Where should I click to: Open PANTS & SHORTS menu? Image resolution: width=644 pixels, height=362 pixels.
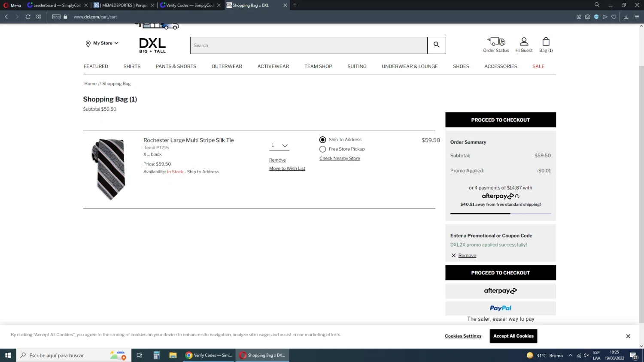[176, 66]
